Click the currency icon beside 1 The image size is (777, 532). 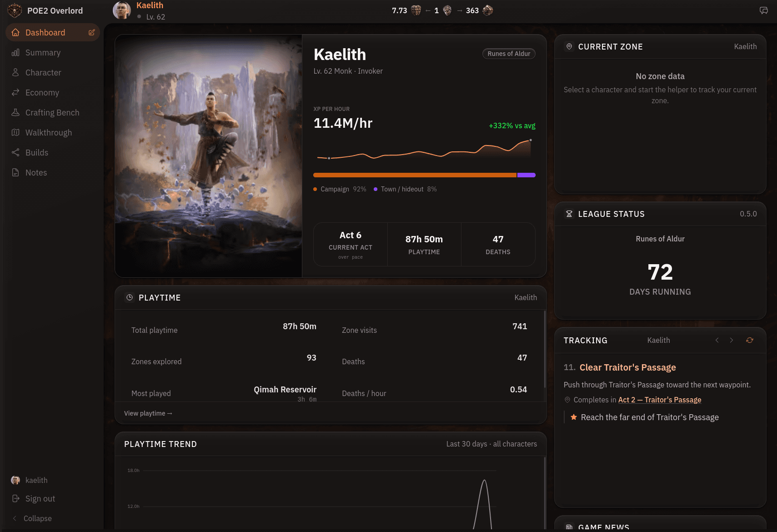(x=447, y=10)
